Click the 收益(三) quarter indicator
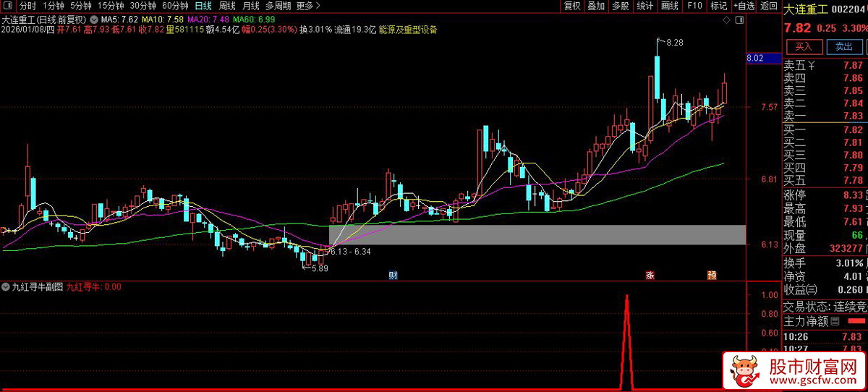This screenshot has width=868, height=392. pyautogui.click(x=801, y=290)
